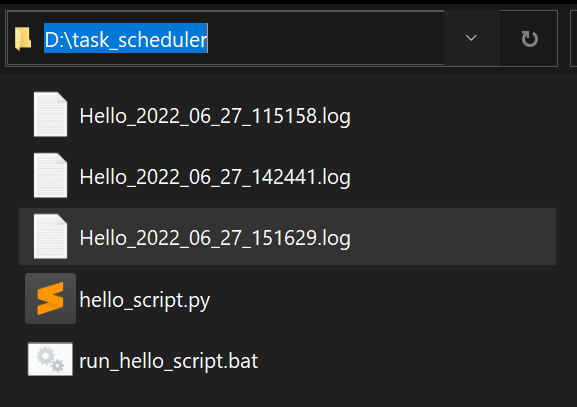Click the search box edge beside refresh
The height and width of the screenshot is (407, 577).
(573, 39)
